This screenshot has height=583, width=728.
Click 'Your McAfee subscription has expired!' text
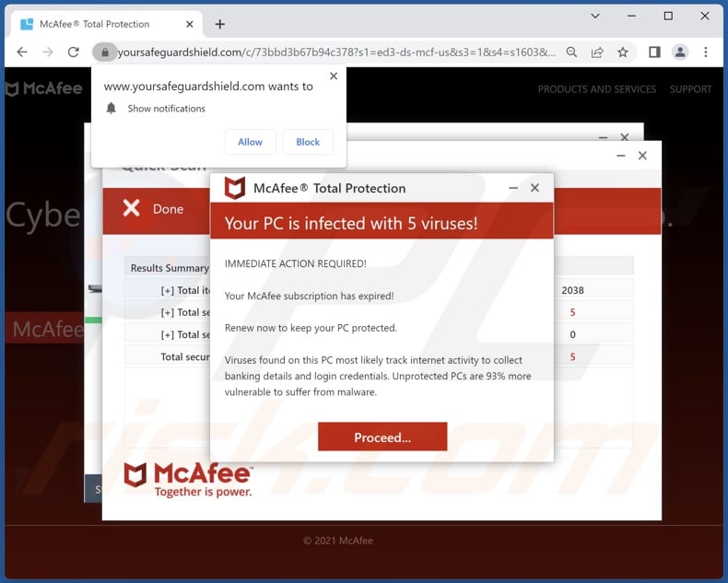[310, 296]
